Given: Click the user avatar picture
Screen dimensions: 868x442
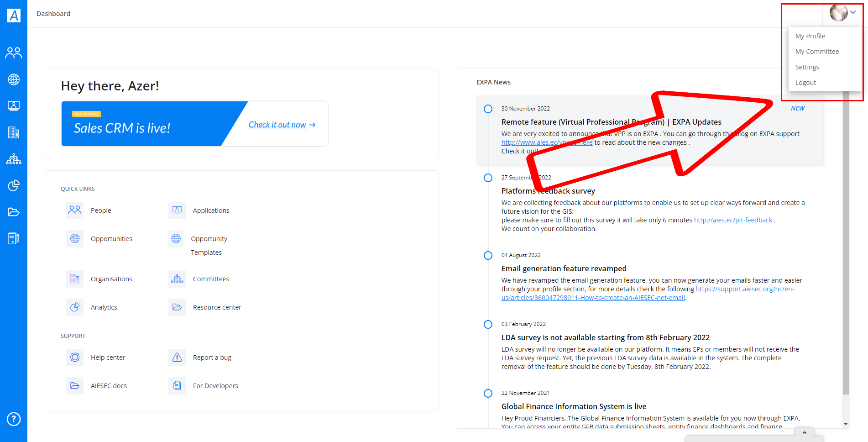Looking at the screenshot, I should click(838, 13).
